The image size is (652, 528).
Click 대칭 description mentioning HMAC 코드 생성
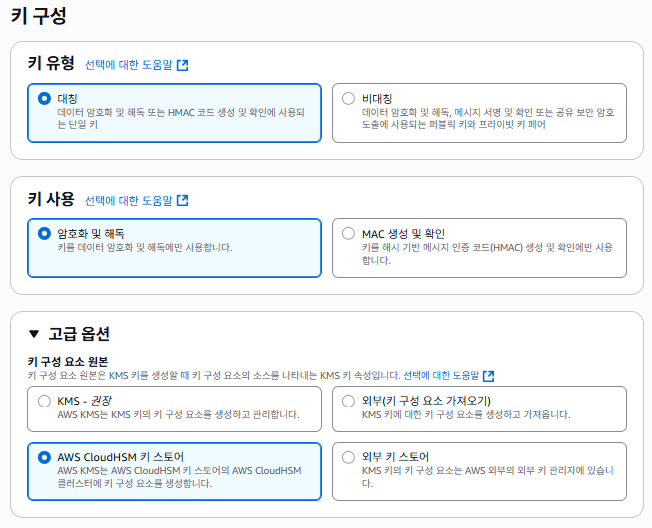coord(181,118)
